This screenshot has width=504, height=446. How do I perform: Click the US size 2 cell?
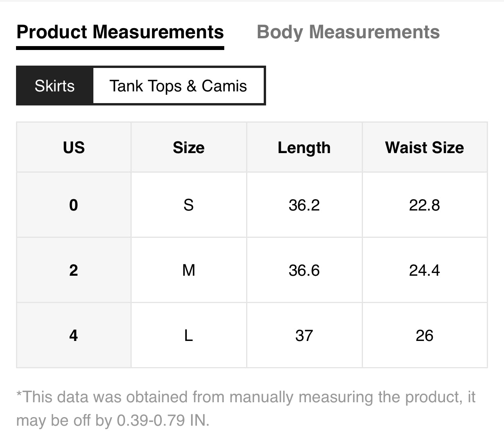tap(73, 270)
